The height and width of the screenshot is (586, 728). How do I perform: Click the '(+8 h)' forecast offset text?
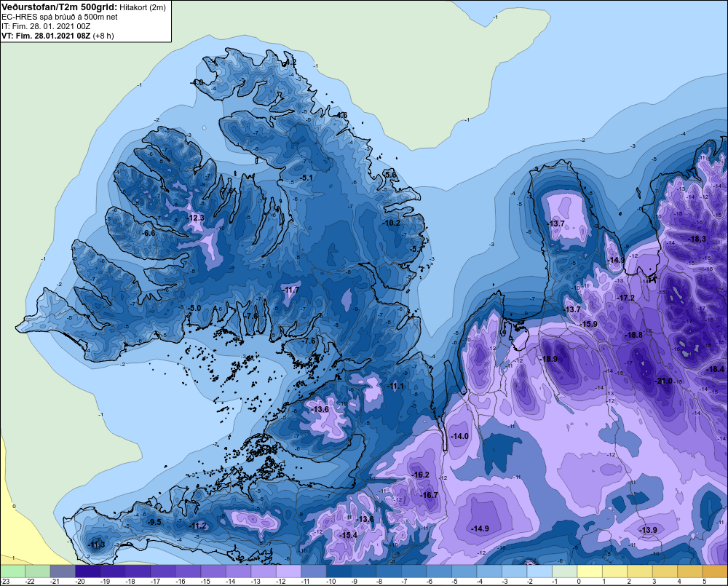click(103, 36)
